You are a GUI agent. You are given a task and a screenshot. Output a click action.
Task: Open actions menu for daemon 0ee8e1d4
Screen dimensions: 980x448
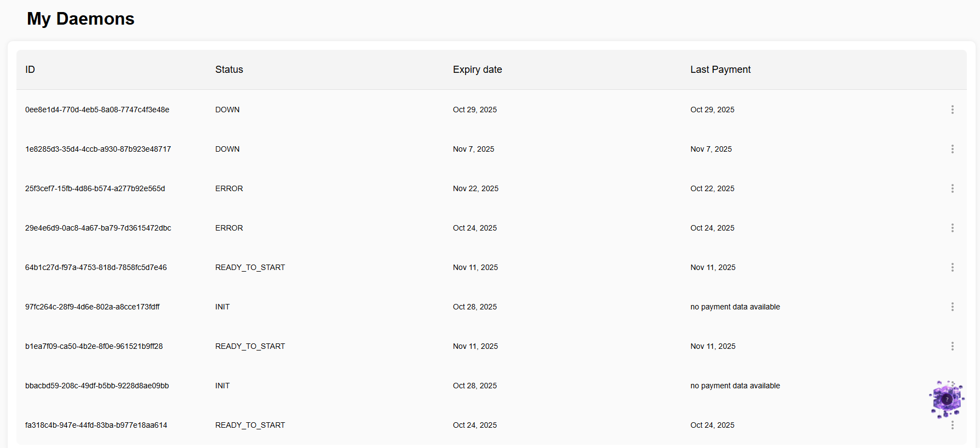(x=952, y=110)
